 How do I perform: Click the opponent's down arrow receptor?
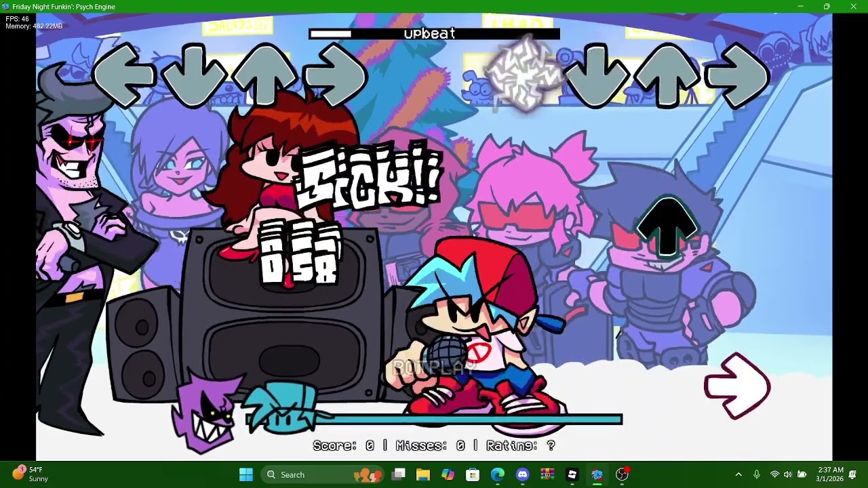pos(194,75)
